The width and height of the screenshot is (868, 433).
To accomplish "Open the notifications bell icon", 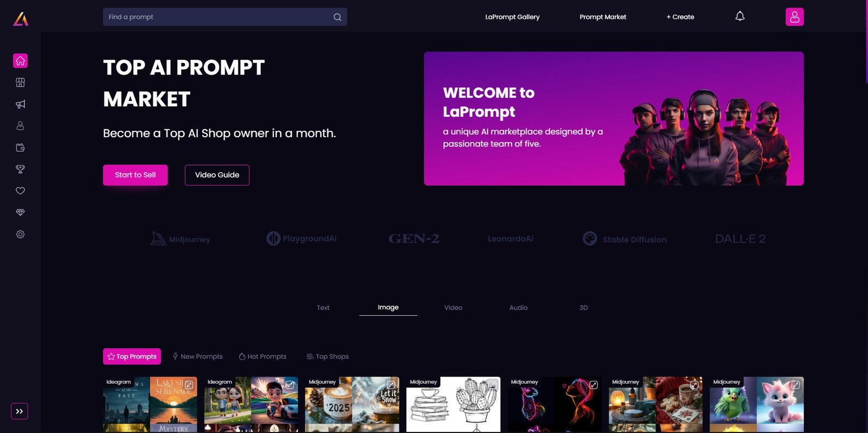I will point(740,16).
